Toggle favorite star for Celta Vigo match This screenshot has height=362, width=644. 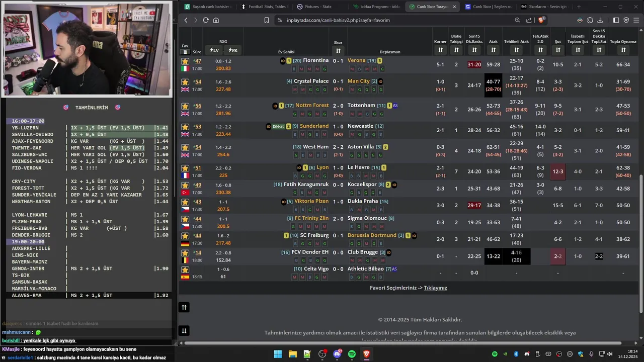185,269
